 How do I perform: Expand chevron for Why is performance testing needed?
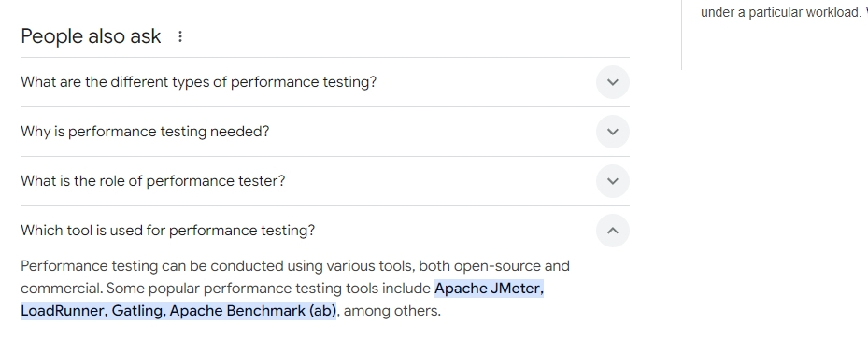pos(613,132)
